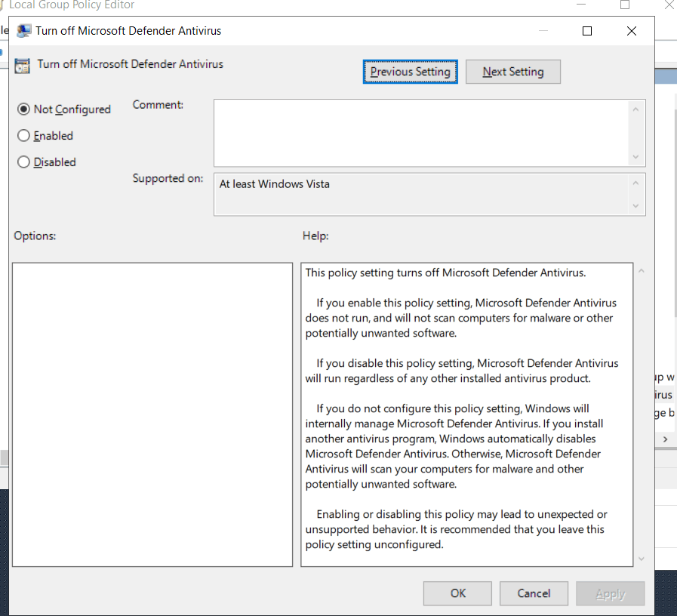The width and height of the screenshot is (677, 616).
Task: Click the 'Options:' label
Action: 35,236
